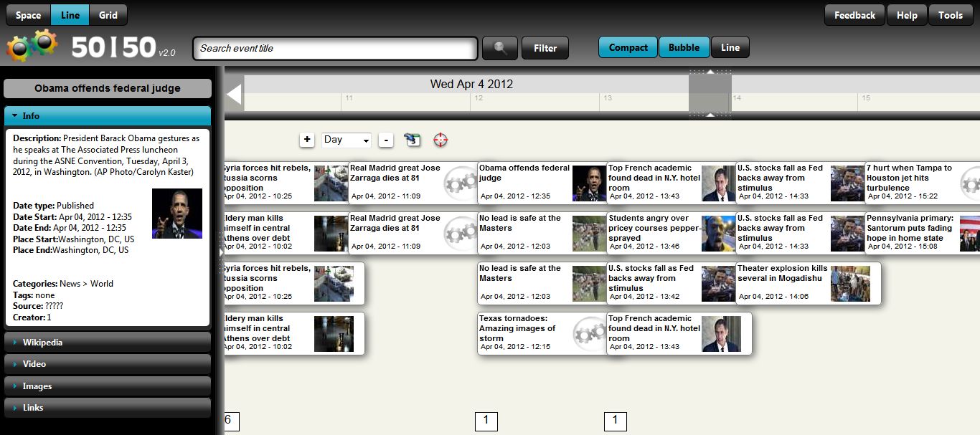This screenshot has height=435, width=980.
Task: Open the Help menu
Action: (907, 15)
